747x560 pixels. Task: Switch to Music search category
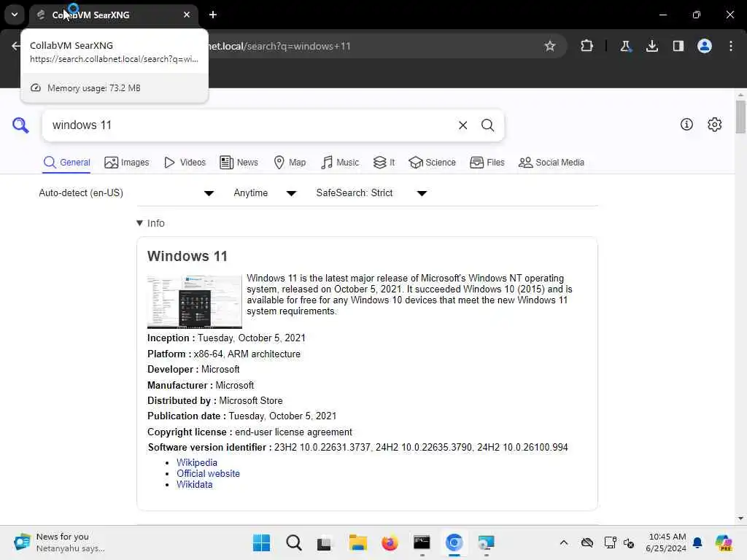(340, 163)
